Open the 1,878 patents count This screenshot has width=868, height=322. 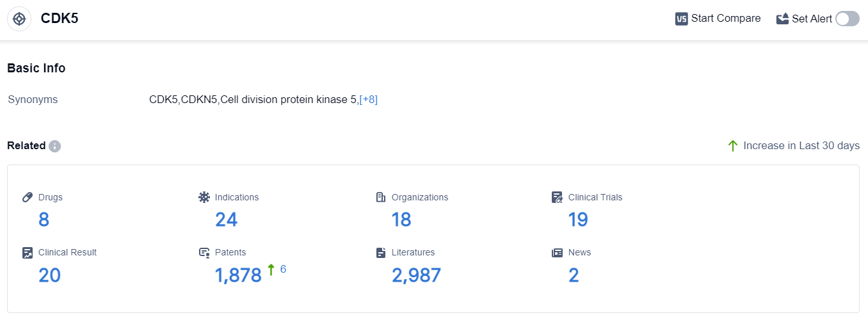[238, 275]
